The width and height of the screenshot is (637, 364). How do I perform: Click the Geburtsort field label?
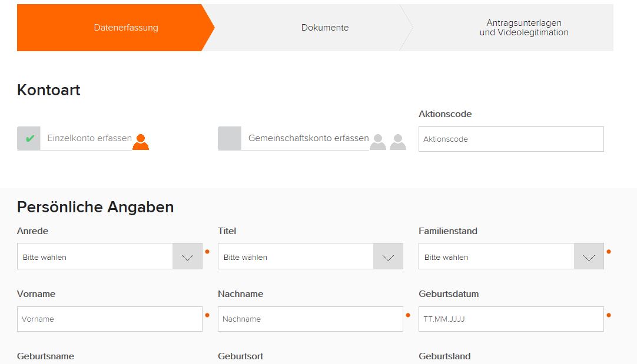point(241,356)
